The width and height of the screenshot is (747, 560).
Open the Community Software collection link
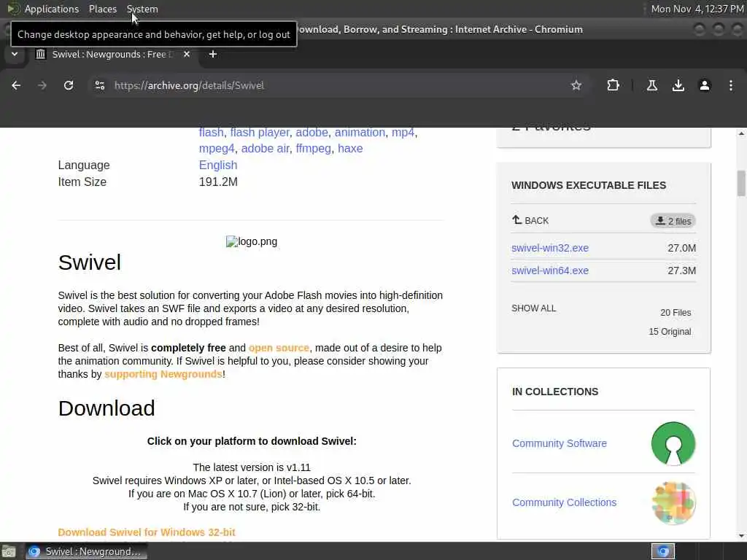[560, 443]
